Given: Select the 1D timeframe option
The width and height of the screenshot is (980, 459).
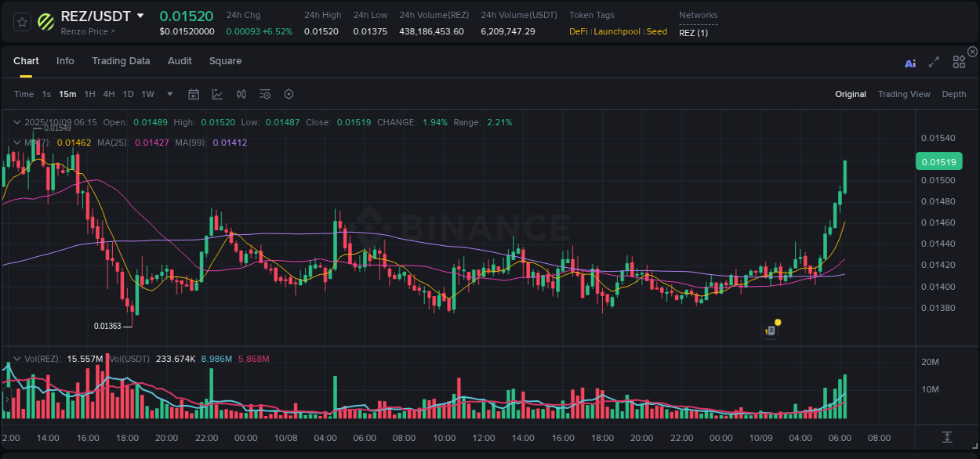Looking at the screenshot, I should (128, 94).
